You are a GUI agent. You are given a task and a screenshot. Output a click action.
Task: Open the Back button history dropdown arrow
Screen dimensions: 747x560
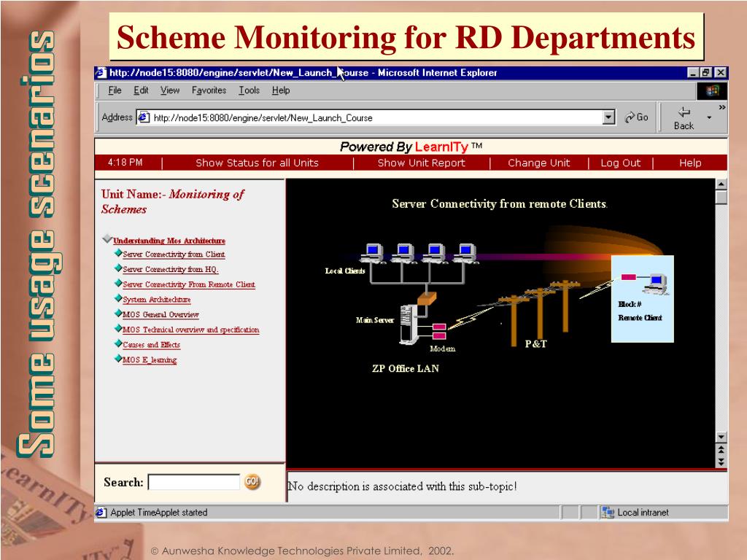[709, 117]
